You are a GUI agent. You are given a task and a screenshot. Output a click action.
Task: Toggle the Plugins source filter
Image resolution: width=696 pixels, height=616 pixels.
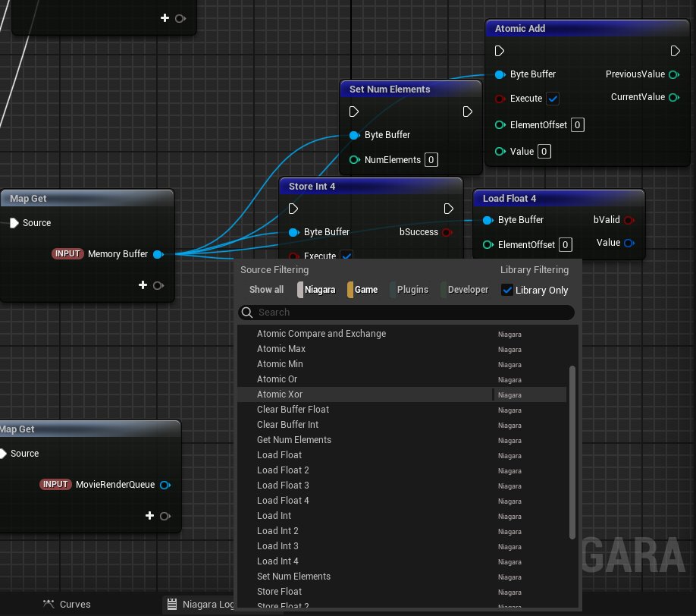point(409,290)
